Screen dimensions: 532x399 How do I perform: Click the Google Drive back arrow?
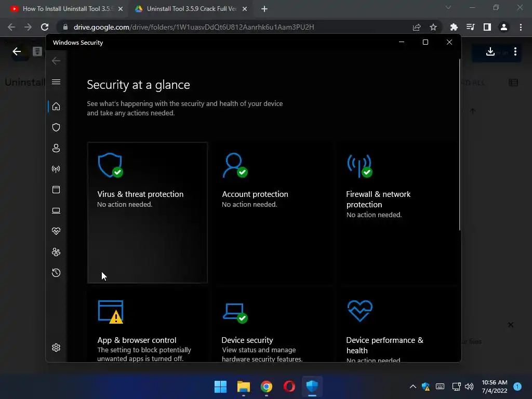point(17,51)
